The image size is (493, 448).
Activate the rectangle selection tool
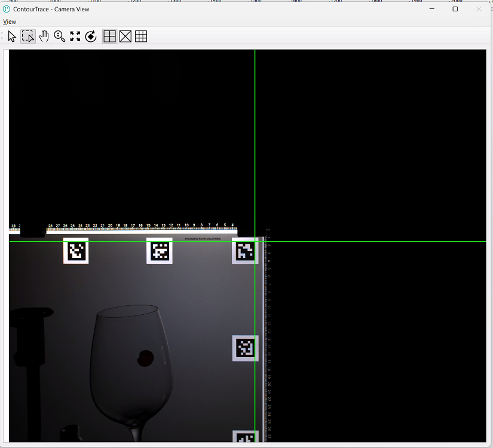click(27, 36)
